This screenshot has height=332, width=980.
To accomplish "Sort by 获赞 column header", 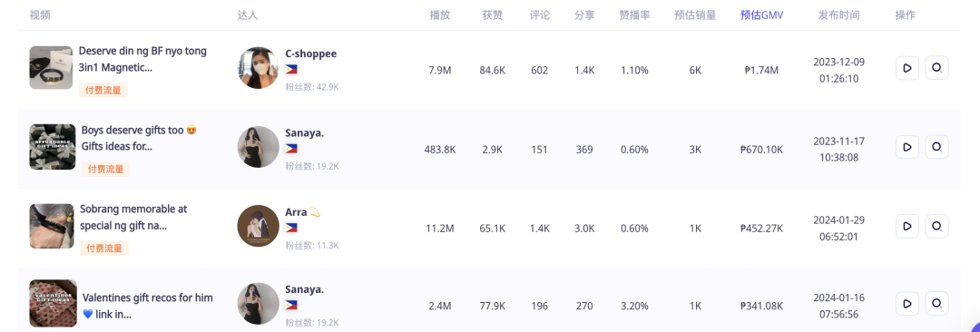I will click(x=492, y=15).
